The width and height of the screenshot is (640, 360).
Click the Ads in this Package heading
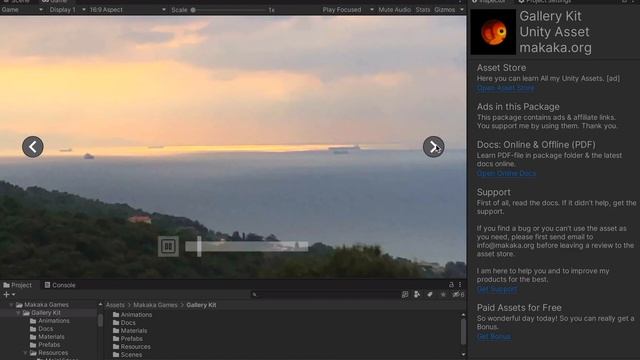[518, 107]
